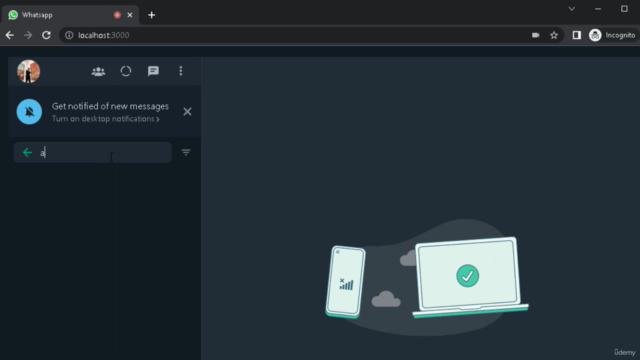
Task: Click the green back arrow in search
Action: [x=27, y=153]
